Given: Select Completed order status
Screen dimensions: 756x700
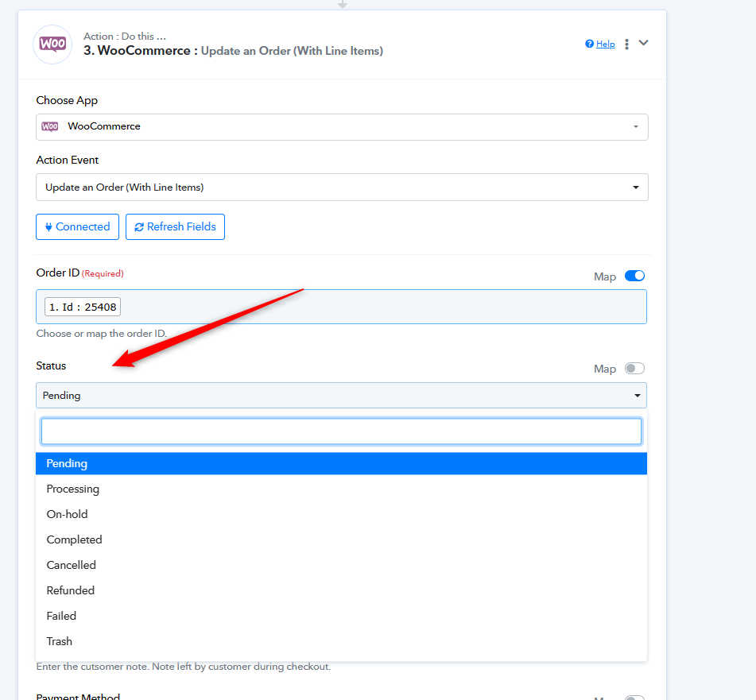Looking at the screenshot, I should (75, 540).
